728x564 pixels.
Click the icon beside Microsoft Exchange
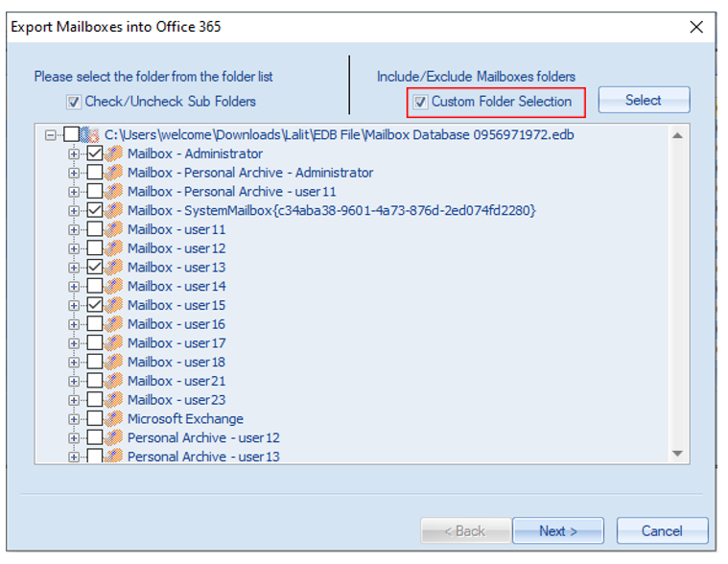[114, 419]
